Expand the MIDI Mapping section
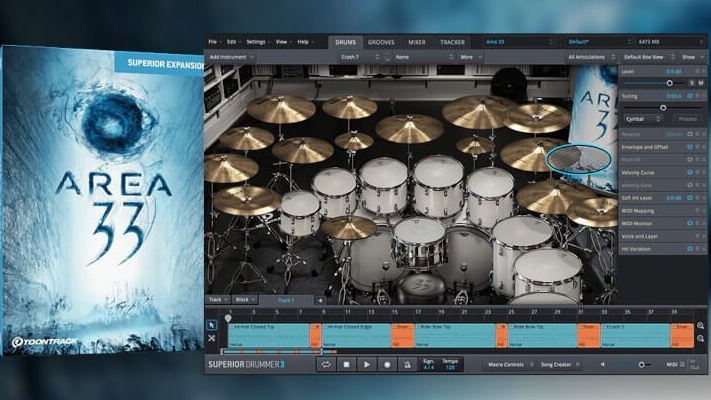Viewport: 711px width, 400px height. pos(662,210)
